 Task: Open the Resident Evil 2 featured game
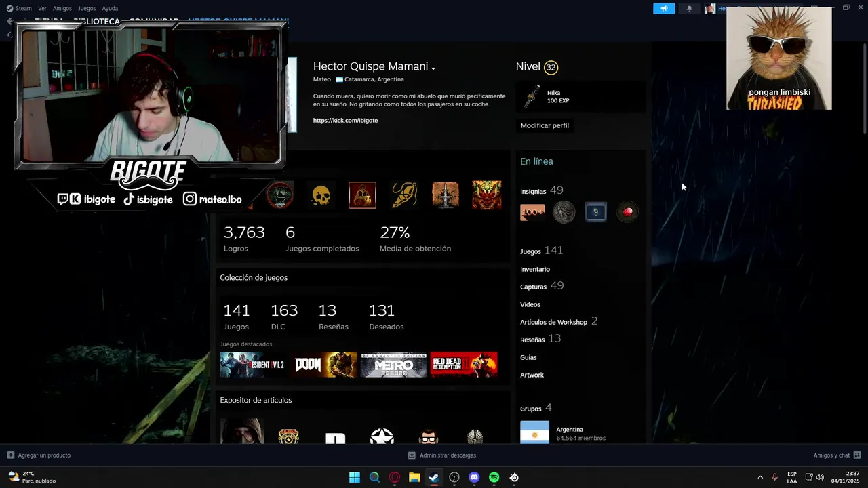coord(253,365)
